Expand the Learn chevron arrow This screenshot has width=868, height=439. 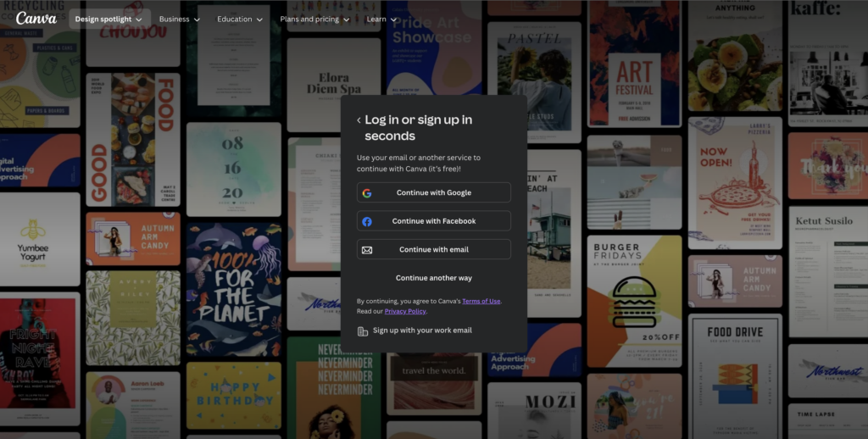point(394,19)
